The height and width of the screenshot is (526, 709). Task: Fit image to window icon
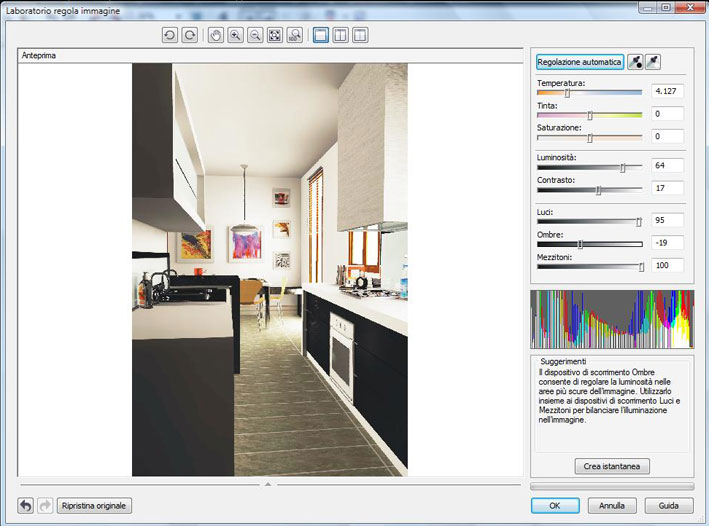click(x=275, y=35)
